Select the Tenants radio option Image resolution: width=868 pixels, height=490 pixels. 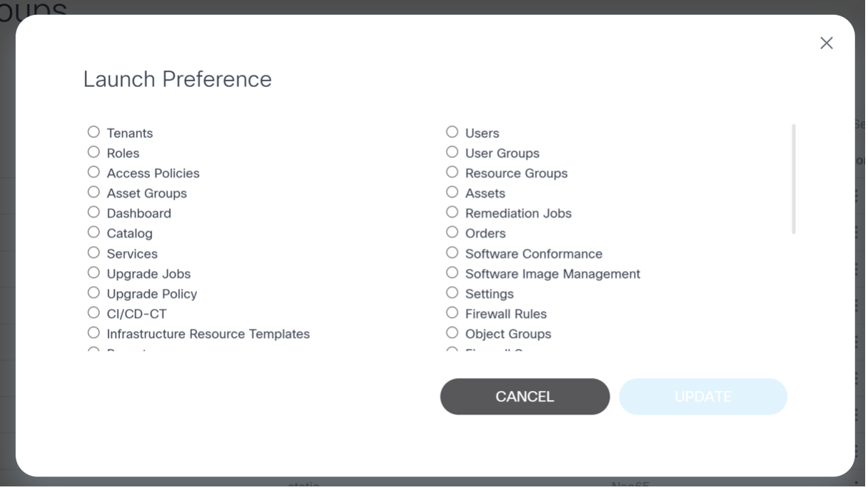tap(94, 132)
